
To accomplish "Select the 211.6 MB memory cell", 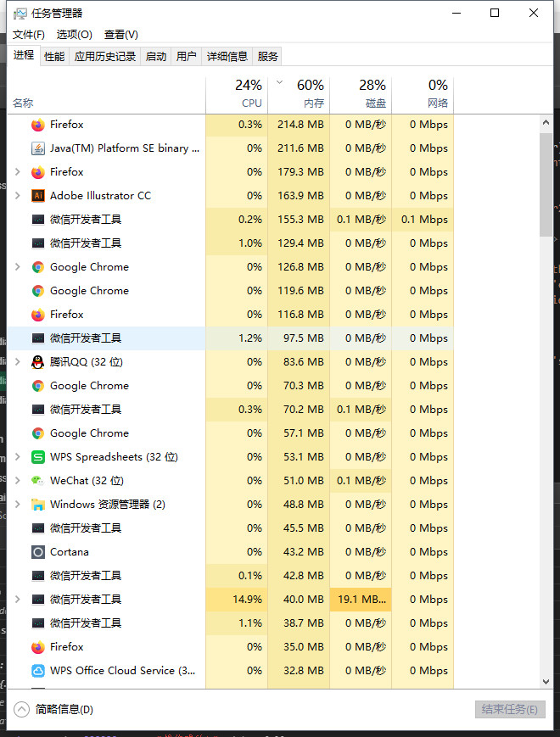I will click(x=299, y=148).
